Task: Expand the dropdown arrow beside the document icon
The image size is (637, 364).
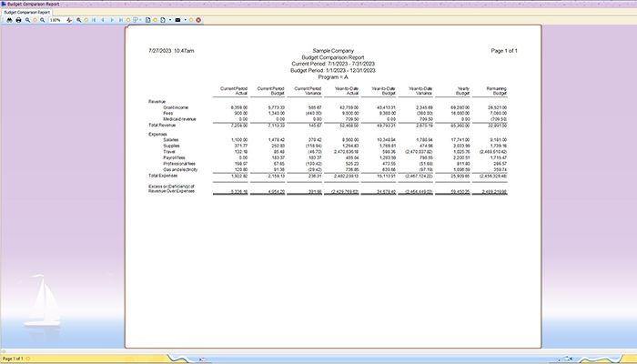Action: (x=170, y=20)
